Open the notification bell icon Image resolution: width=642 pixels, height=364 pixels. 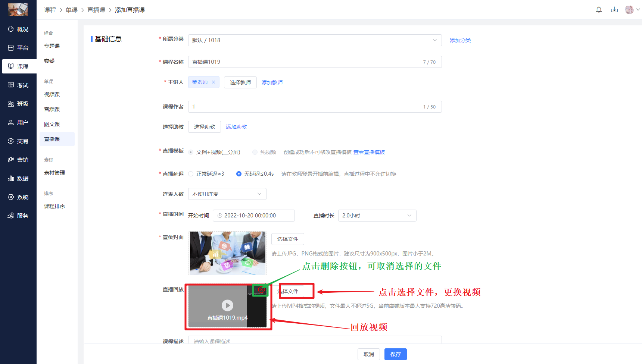pos(599,10)
